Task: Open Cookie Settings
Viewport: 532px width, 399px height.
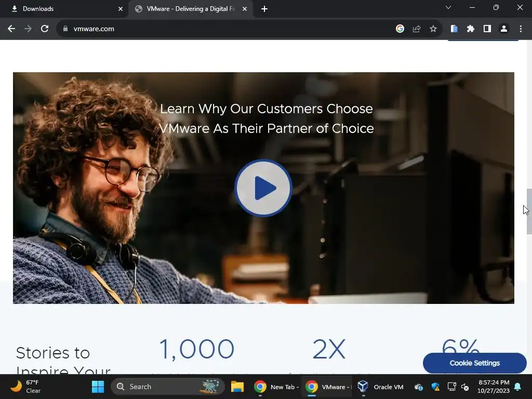Action: 475,363
